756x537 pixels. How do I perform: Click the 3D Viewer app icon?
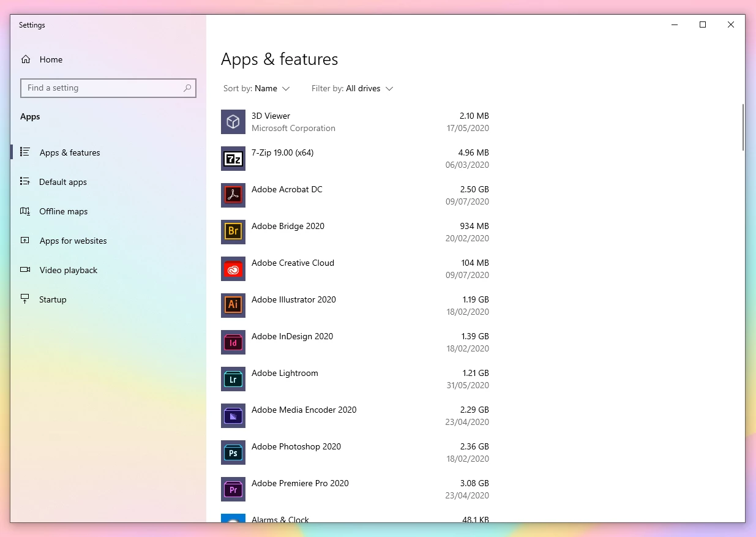tap(233, 122)
